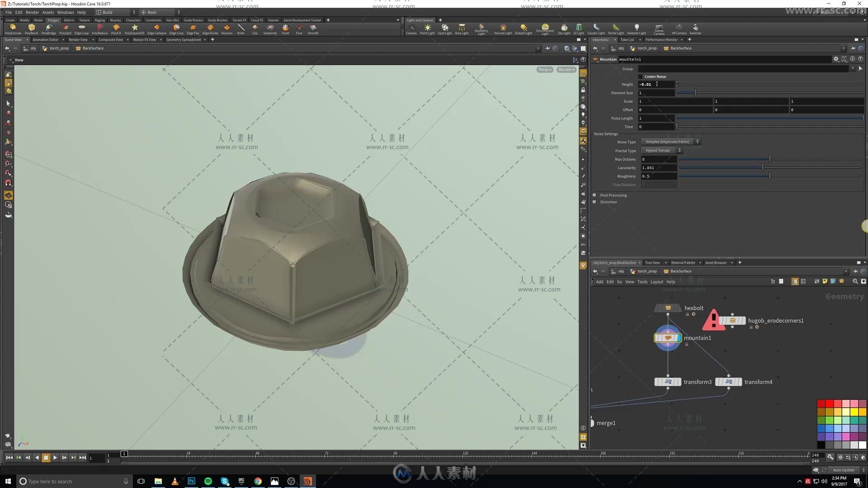
Task: Switch to the Performance Monitor tab
Action: tap(661, 40)
